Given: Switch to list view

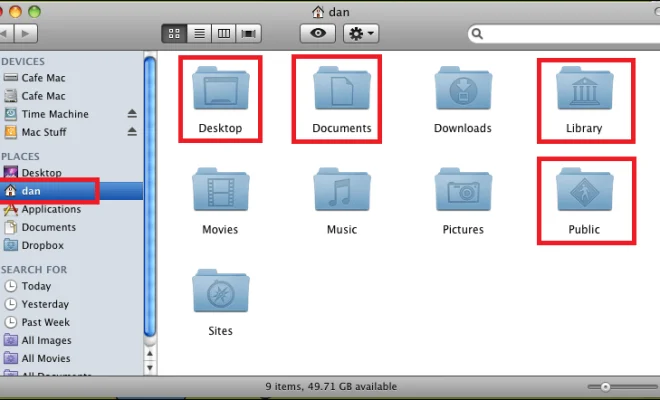Looking at the screenshot, I should click(199, 33).
